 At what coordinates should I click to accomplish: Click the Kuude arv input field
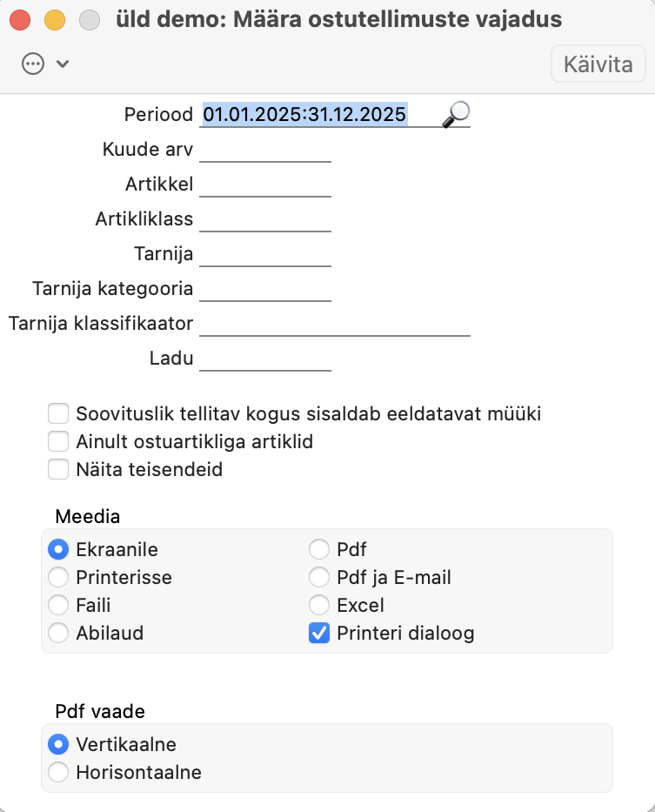point(265,149)
